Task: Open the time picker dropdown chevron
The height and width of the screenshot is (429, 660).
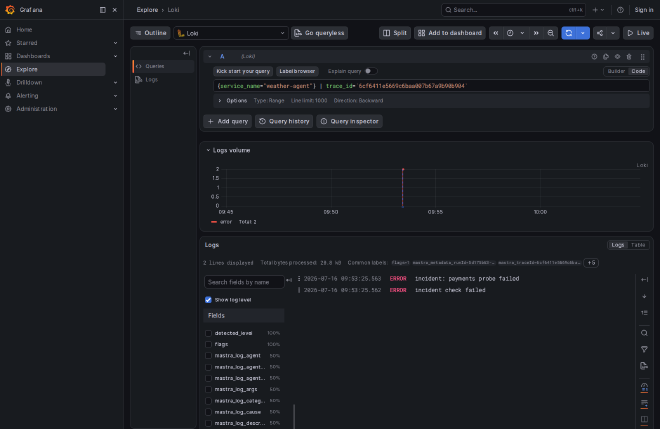Action: (522, 33)
